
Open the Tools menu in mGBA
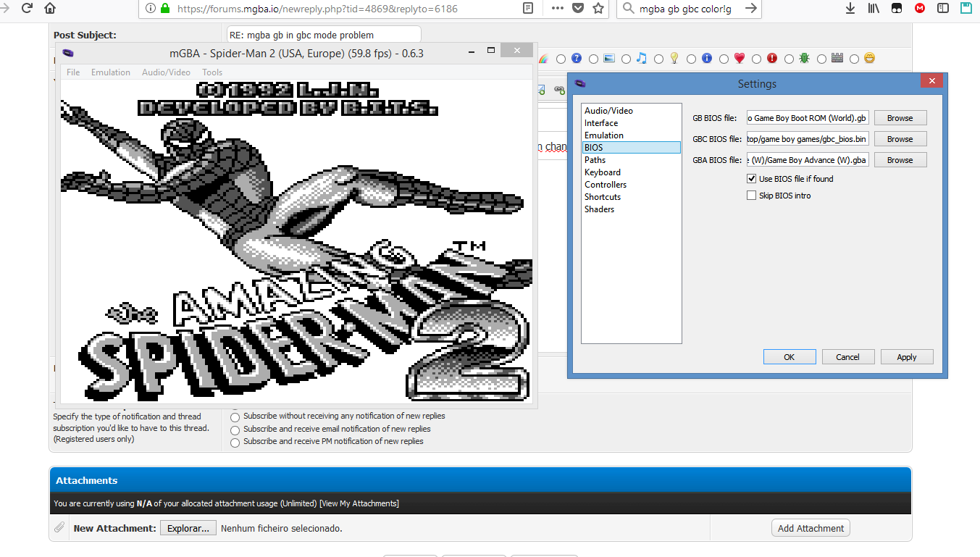coord(212,72)
